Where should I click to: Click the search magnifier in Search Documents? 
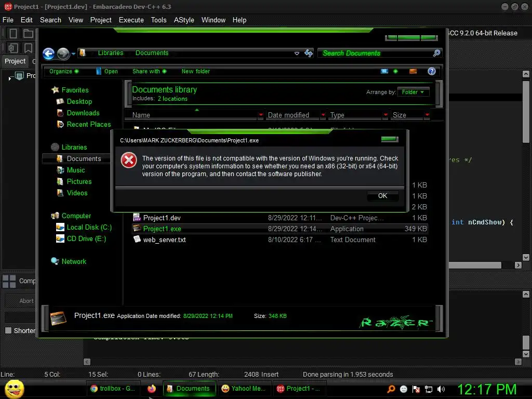pyautogui.click(x=436, y=53)
